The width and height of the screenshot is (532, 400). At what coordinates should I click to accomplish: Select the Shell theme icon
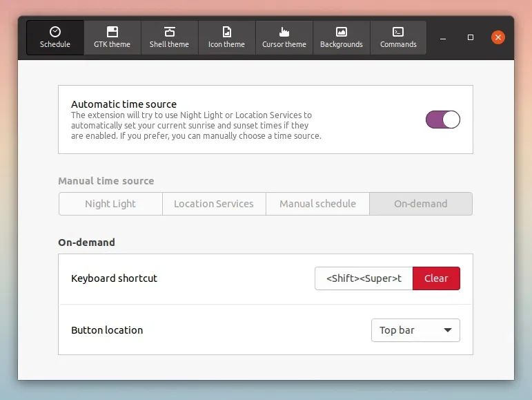(169, 32)
